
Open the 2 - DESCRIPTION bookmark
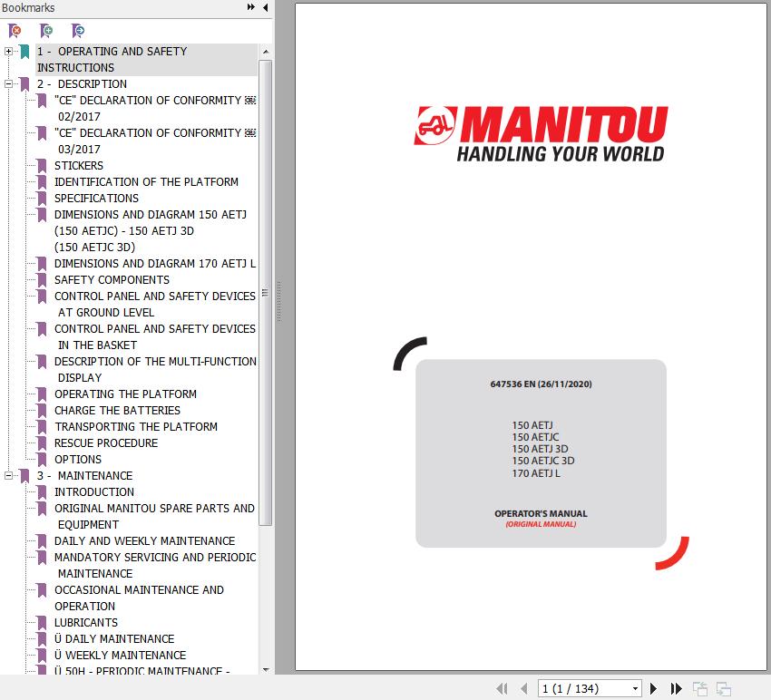point(82,84)
